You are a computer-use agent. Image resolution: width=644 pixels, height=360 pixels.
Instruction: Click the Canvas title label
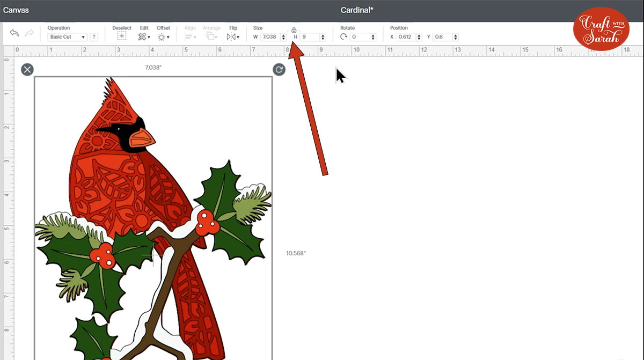(16, 10)
